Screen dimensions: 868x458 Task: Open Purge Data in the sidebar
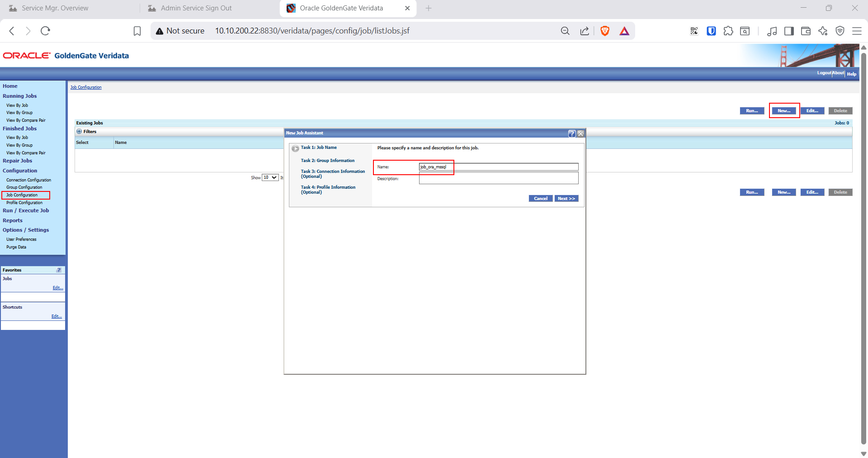pyautogui.click(x=16, y=247)
